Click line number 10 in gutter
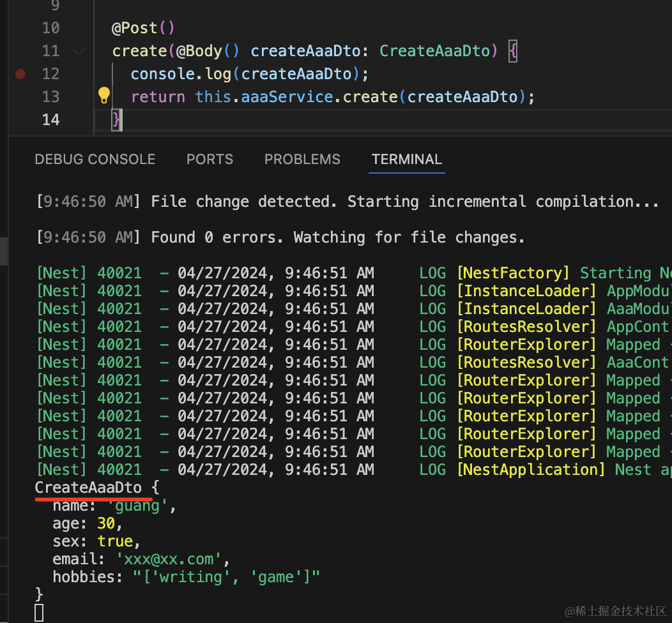The width and height of the screenshot is (672, 623). (x=50, y=28)
